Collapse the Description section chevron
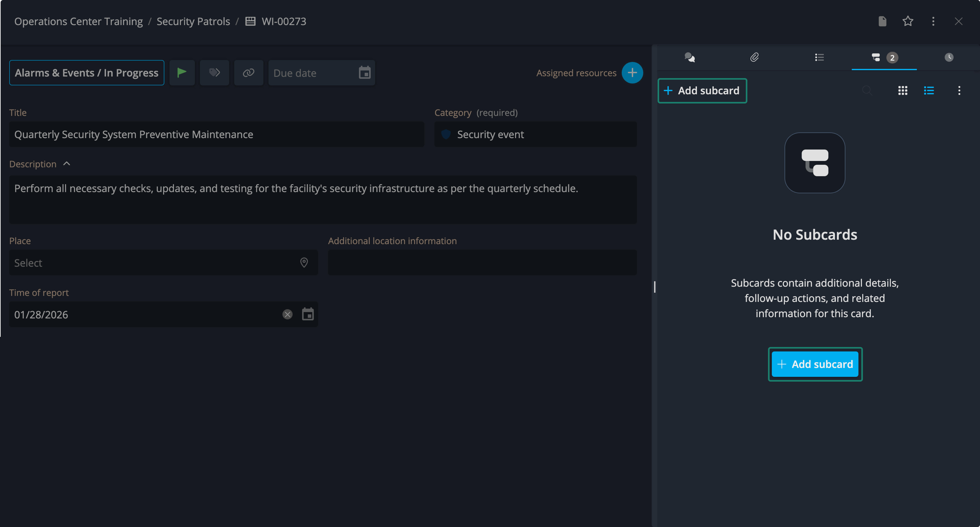 [x=67, y=164]
